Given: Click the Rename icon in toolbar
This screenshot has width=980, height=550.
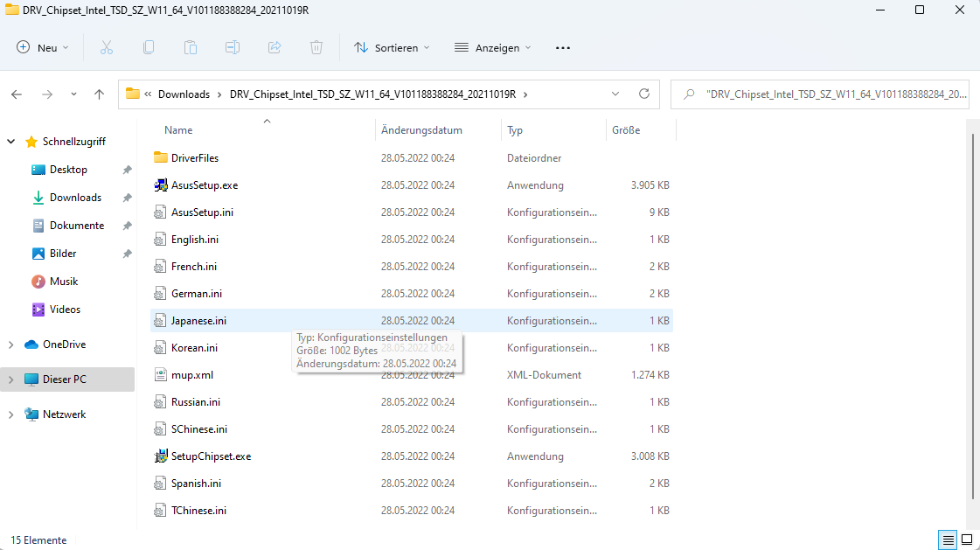Looking at the screenshot, I should click(233, 47).
